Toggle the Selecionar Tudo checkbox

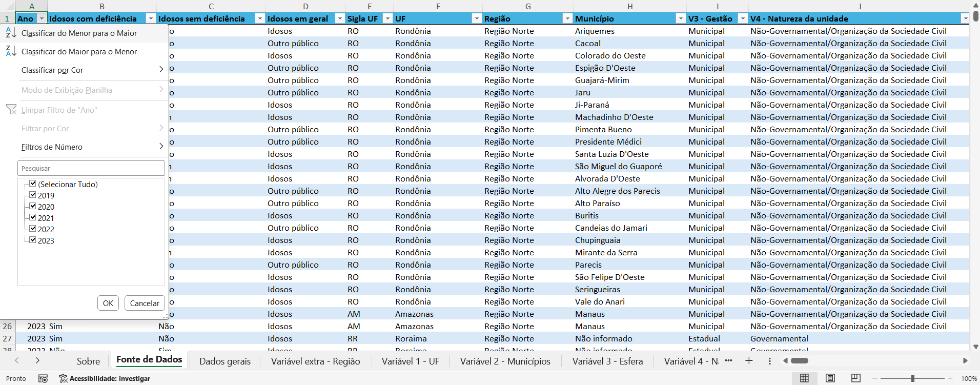point(33,184)
